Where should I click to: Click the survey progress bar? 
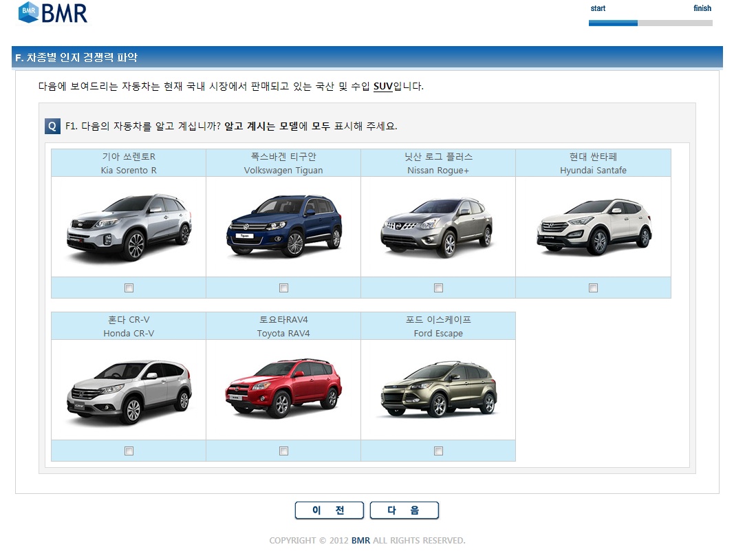point(650,23)
